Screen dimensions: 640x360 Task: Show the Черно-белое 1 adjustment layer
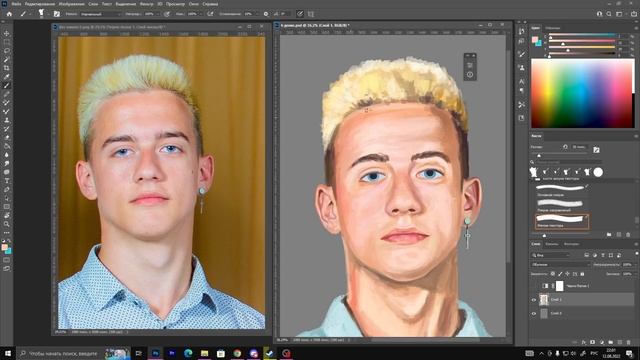534,286
